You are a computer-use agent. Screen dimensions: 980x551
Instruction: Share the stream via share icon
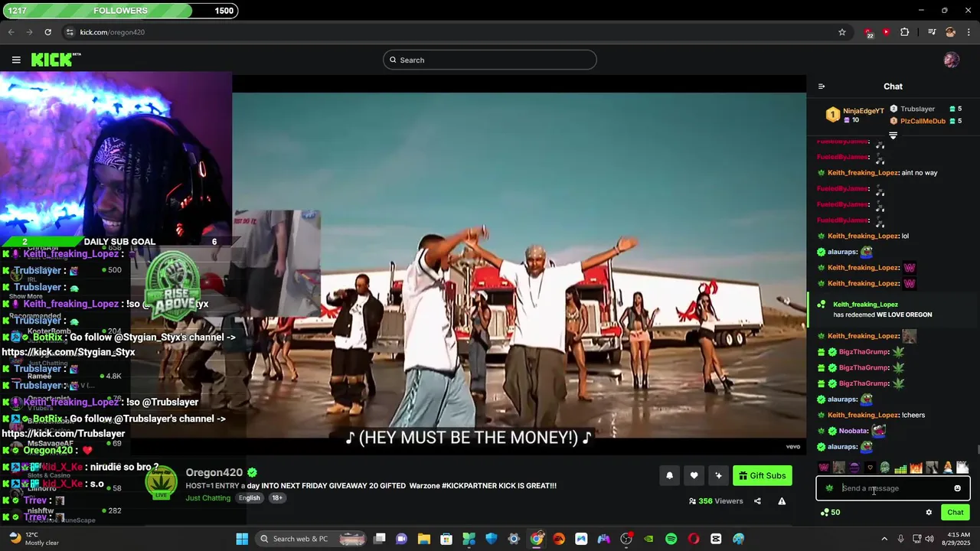tap(757, 501)
